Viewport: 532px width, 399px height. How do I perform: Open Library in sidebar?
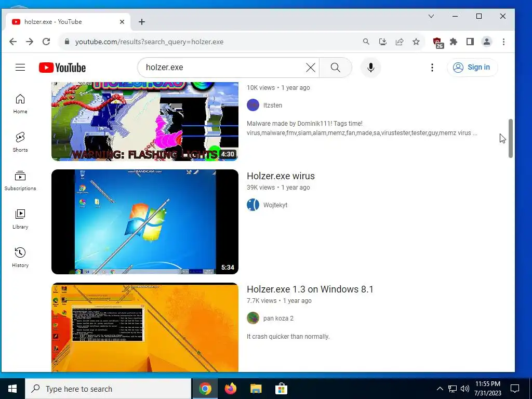(20, 219)
